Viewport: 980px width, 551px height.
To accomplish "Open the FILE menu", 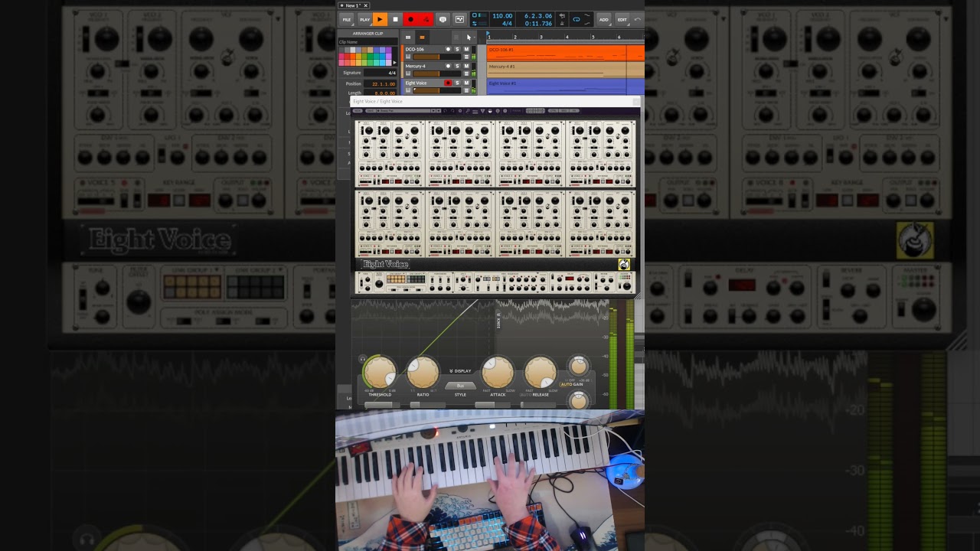I will coord(347,19).
